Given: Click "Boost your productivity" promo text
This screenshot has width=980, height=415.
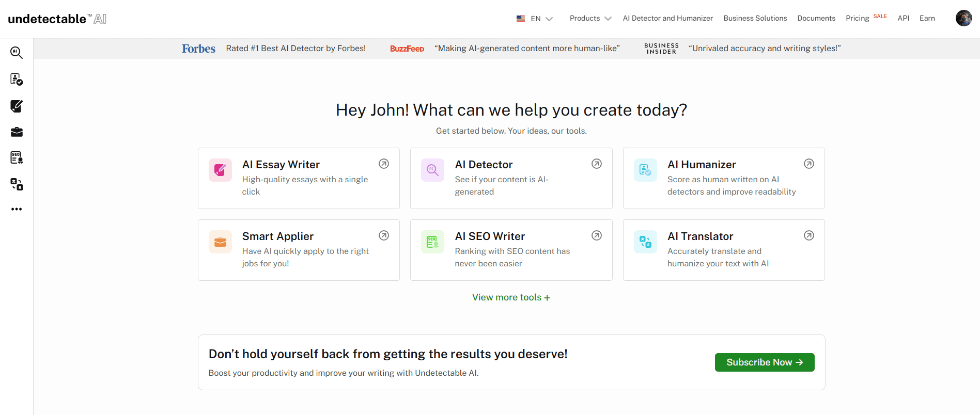Looking at the screenshot, I should (x=344, y=373).
